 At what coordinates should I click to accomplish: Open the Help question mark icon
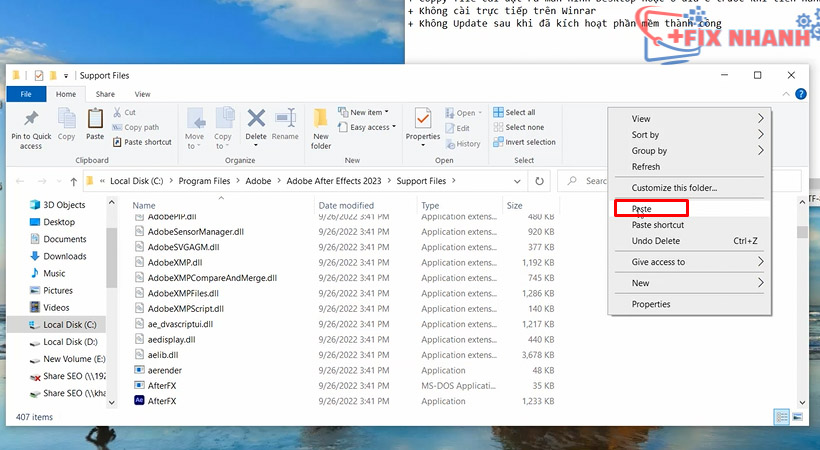pyautogui.click(x=800, y=94)
